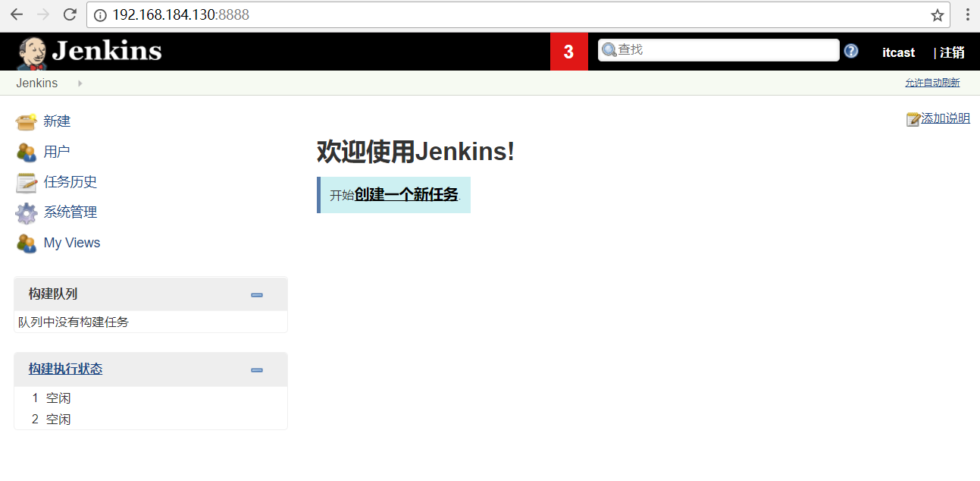Click 允许自动刷新 link
Image resolution: width=980 pixels, height=481 pixels.
(932, 83)
